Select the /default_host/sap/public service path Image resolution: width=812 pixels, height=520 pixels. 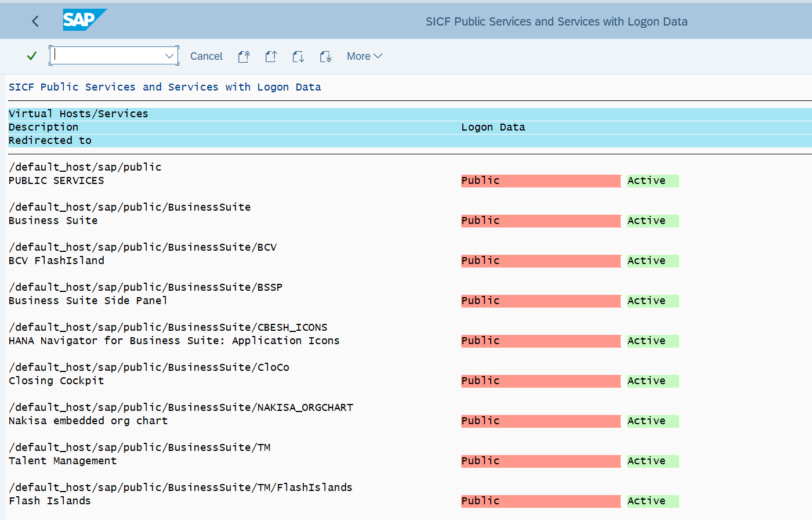pyautogui.click(x=85, y=167)
